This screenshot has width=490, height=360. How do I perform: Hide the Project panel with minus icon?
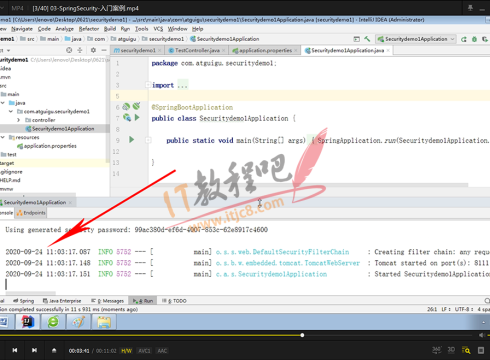point(104,50)
